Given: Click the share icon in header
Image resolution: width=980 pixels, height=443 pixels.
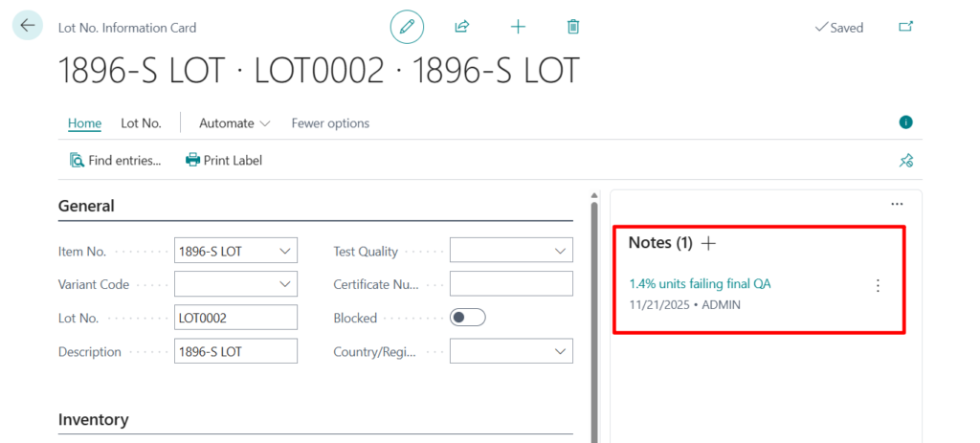Looking at the screenshot, I should 462,27.
